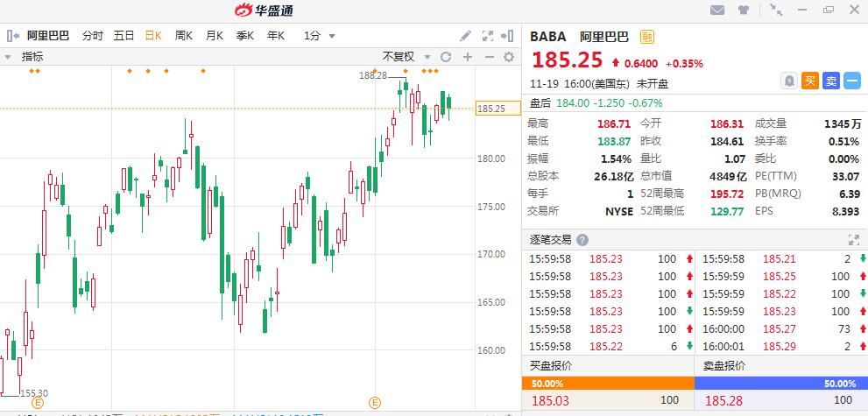This screenshot has width=868, height=416.
Task: Click the blue minus watchlist button
Action: 852,81
